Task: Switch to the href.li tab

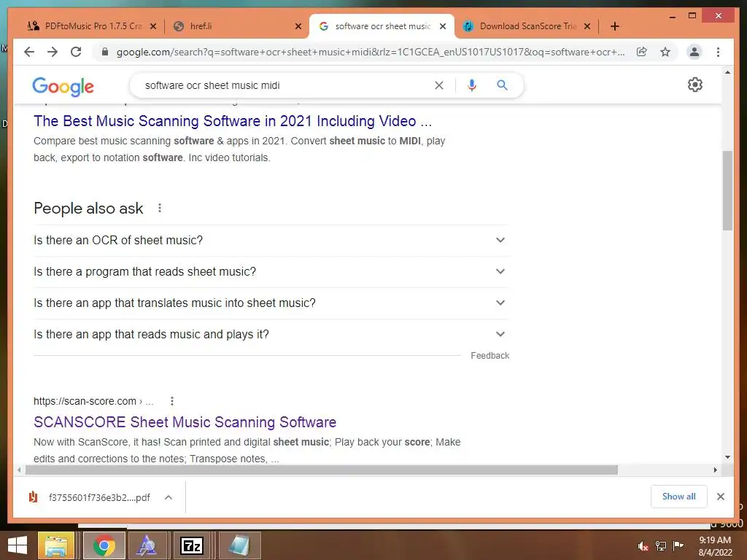Action: (236, 26)
